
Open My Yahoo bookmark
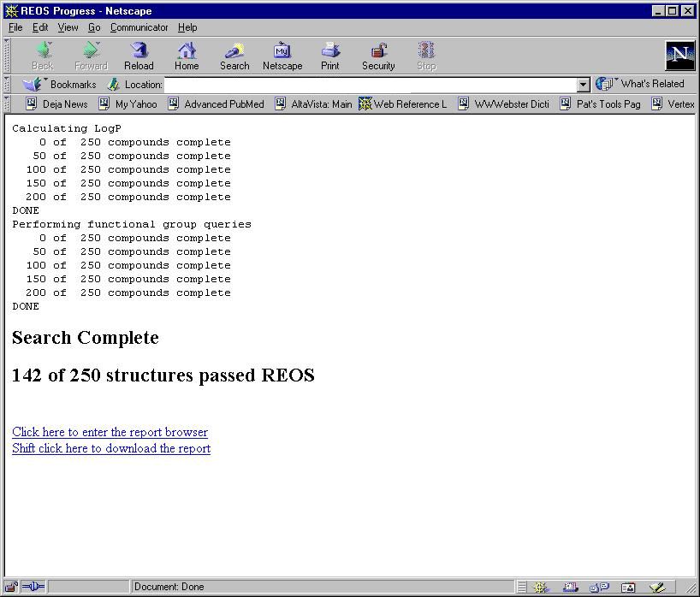click(128, 104)
